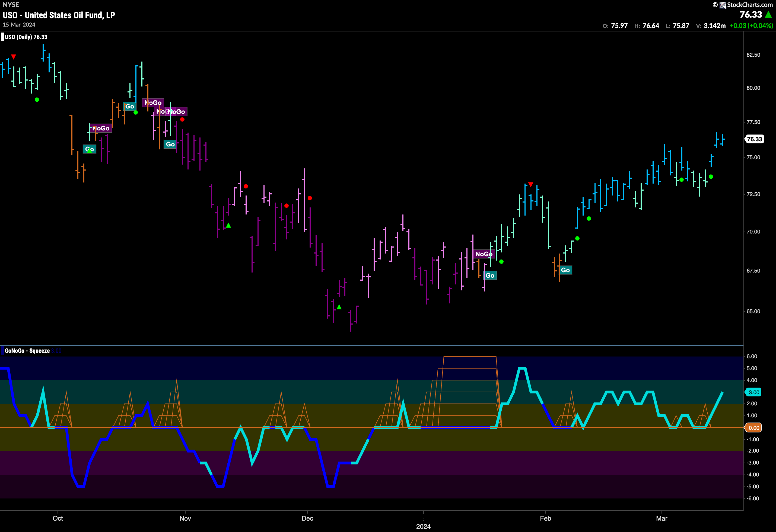Image resolution: width=776 pixels, height=532 pixels.
Task: Click the 72.50 price axis label
Action: [x=753, y=194]
